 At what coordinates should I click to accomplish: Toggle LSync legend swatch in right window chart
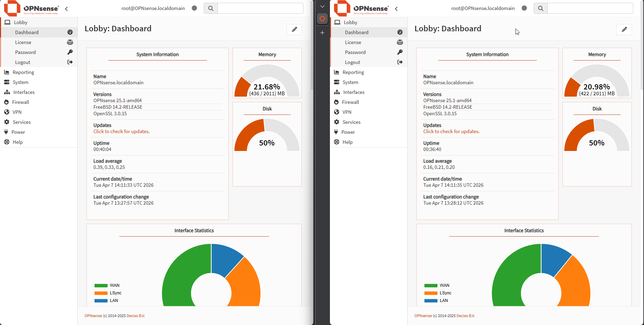[431, 293]
